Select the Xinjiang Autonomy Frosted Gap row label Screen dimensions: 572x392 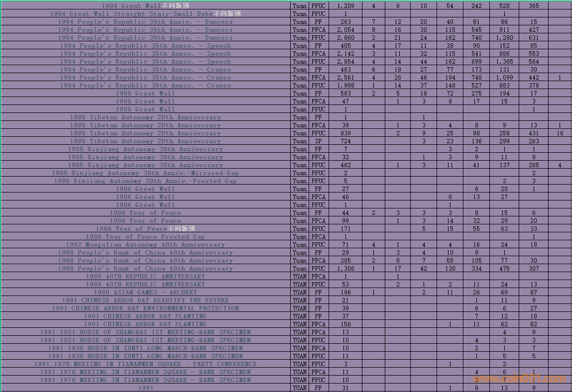click(145, 181)
